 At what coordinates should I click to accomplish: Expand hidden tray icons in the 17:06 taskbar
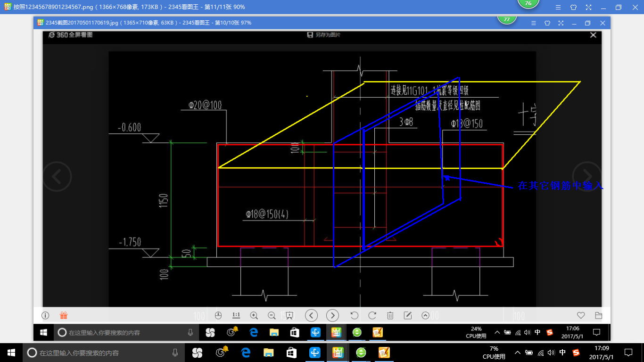pyautogui.click(x=497, y=332)
